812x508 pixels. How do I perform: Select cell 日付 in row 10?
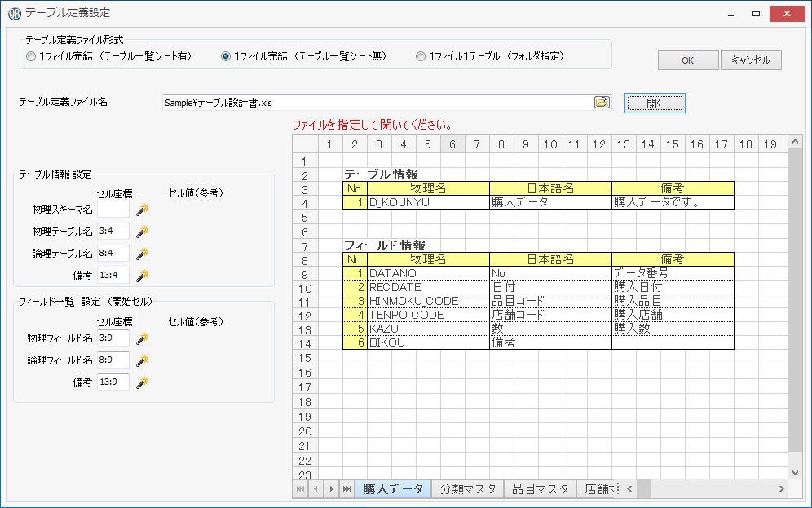click(x=550, y=287)
